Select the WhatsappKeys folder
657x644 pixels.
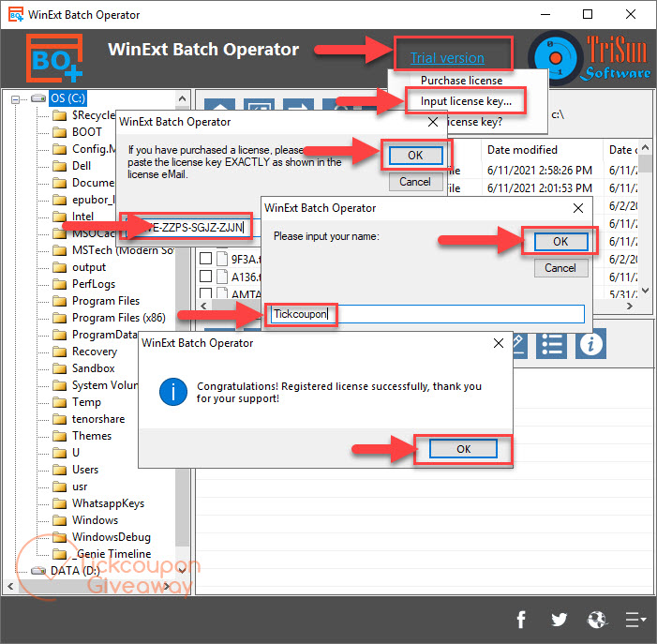108,503
